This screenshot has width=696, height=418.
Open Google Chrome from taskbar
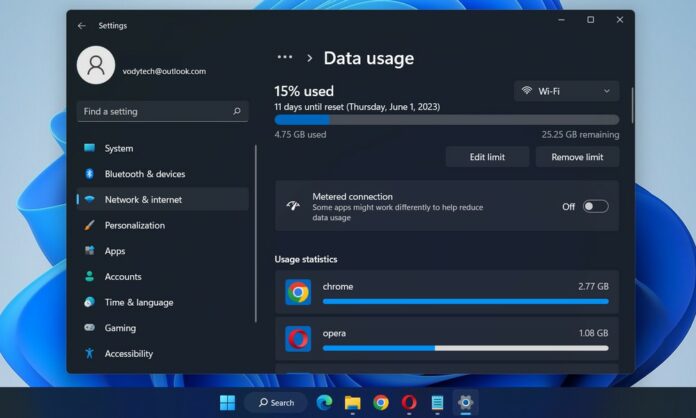click(x=381, y=402)
